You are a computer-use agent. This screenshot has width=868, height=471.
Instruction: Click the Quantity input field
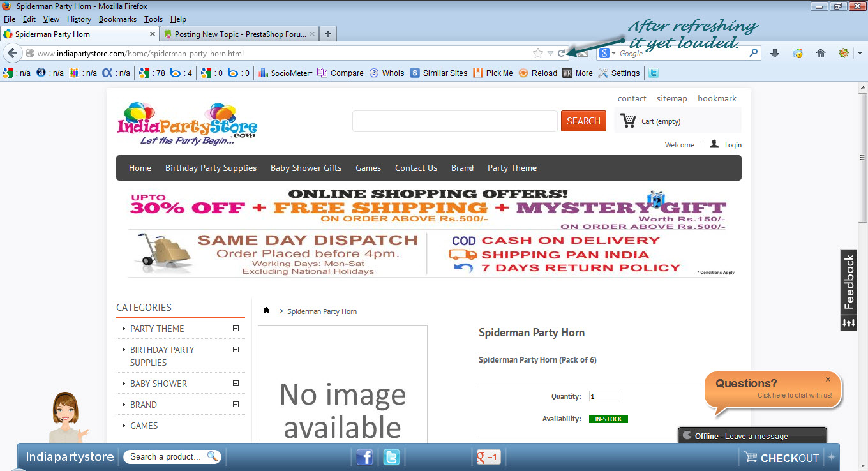(605, 396)
